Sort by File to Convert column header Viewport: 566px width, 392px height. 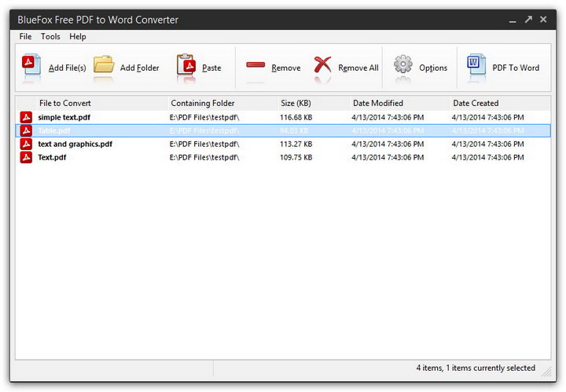[102, 103]
